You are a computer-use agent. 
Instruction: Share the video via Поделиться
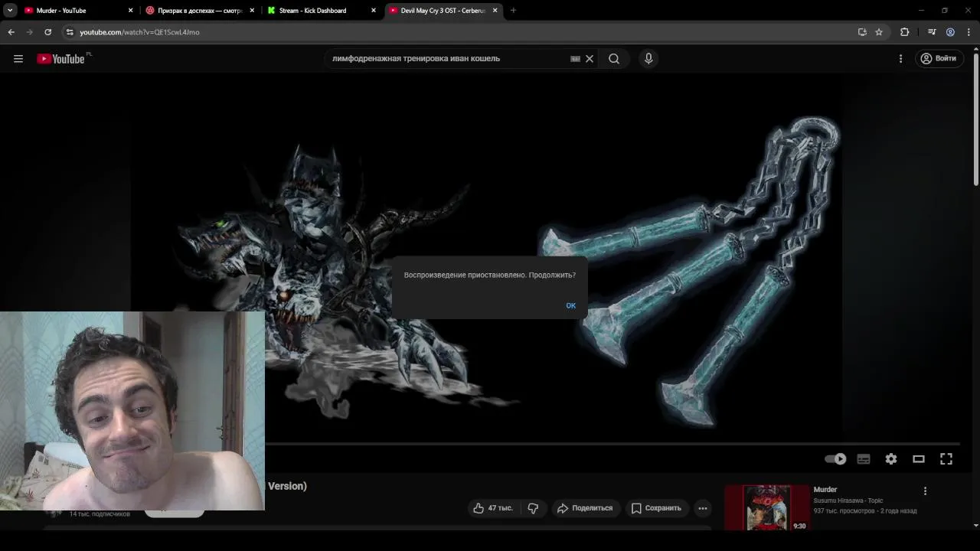click(x=585, y=508)
